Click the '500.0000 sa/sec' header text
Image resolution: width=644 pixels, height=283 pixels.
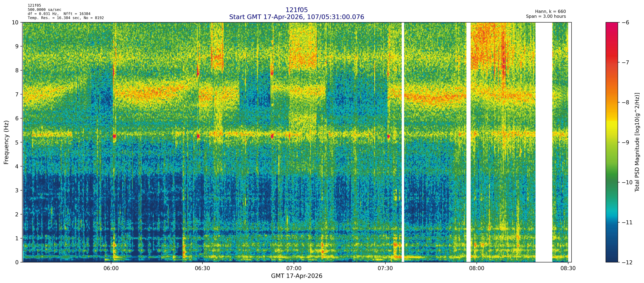(x=45, y=10)
